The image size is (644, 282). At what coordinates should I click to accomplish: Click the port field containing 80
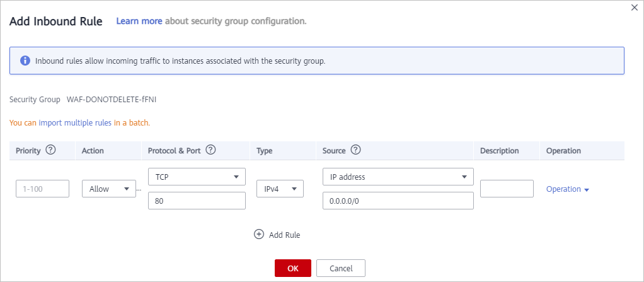[x=196, y=201]
